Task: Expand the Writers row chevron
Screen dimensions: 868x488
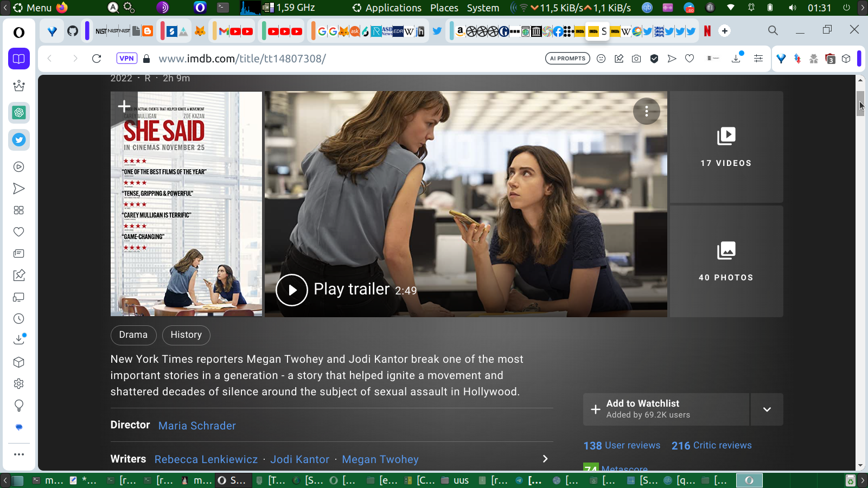Action: pyautogui.click(x=545, y=459)
